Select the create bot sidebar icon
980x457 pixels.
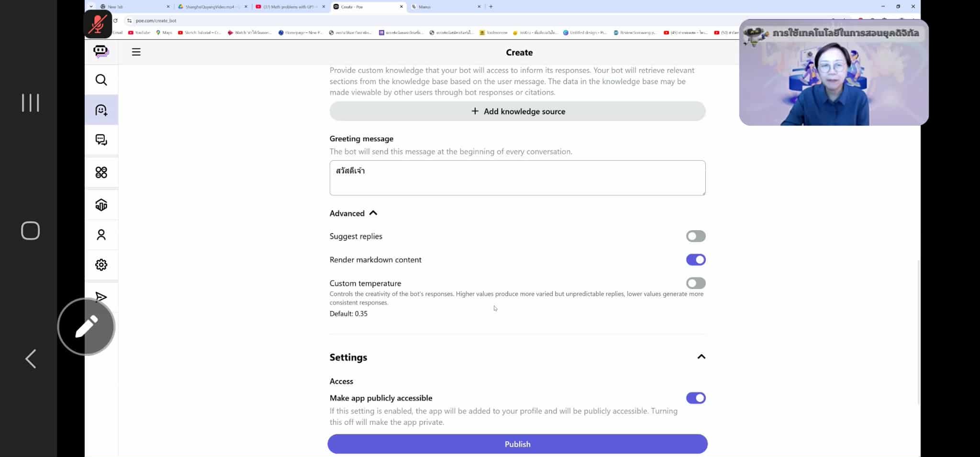click(101, 110)
